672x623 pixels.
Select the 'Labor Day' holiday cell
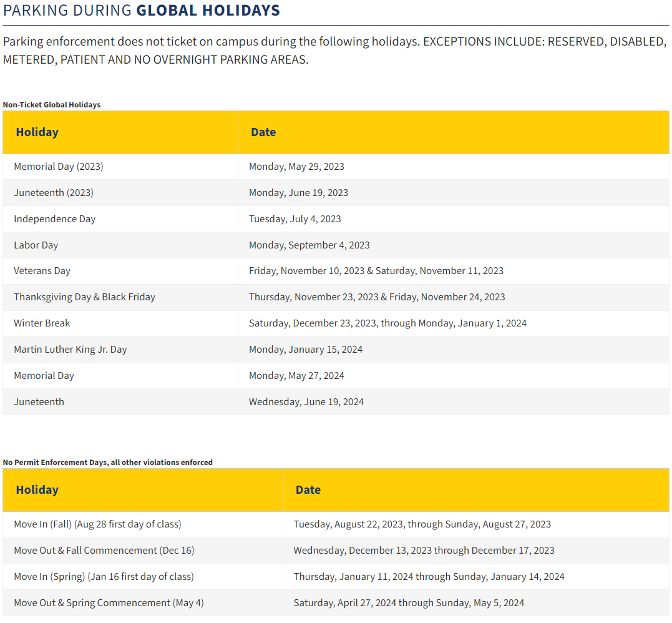[x=36, y=245]
